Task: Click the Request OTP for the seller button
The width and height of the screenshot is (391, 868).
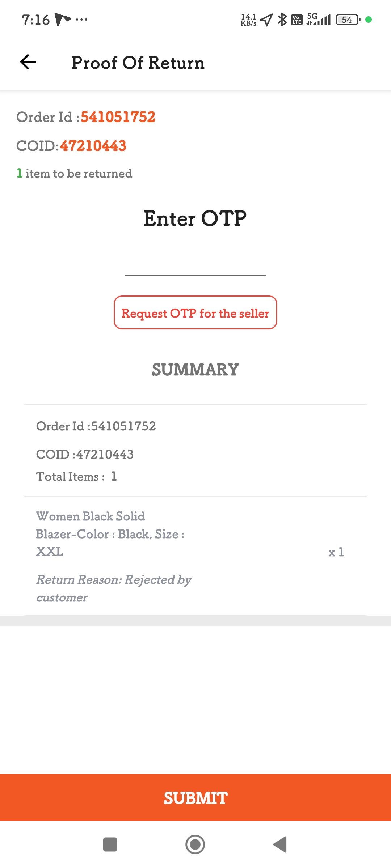Action: click(195, 313)
